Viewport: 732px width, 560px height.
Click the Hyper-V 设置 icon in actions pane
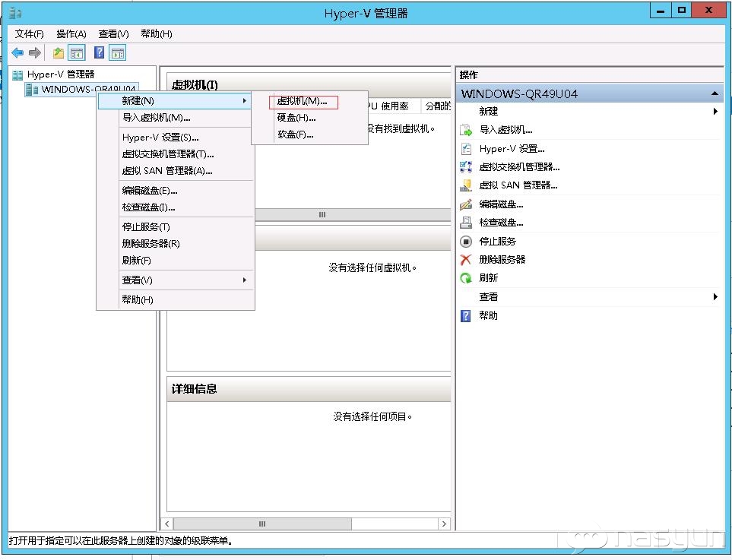(x=466, y=148)
